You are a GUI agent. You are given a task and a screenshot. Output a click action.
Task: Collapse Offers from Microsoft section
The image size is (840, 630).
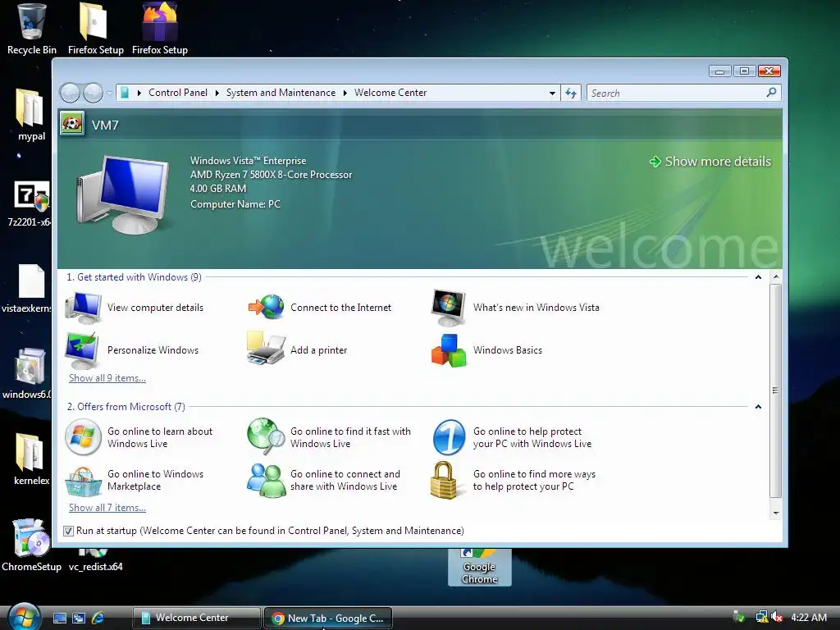tap(758, 407)
